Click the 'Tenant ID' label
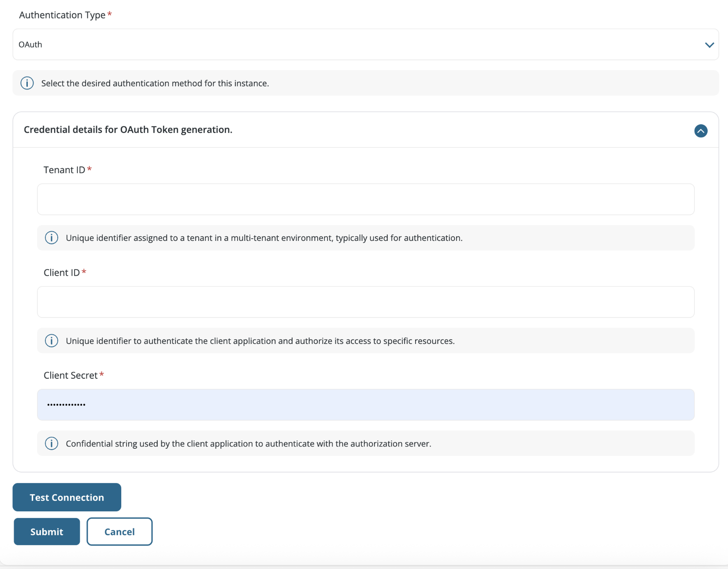Viewport: 728px width, 569px height. (x=64, y=170)
